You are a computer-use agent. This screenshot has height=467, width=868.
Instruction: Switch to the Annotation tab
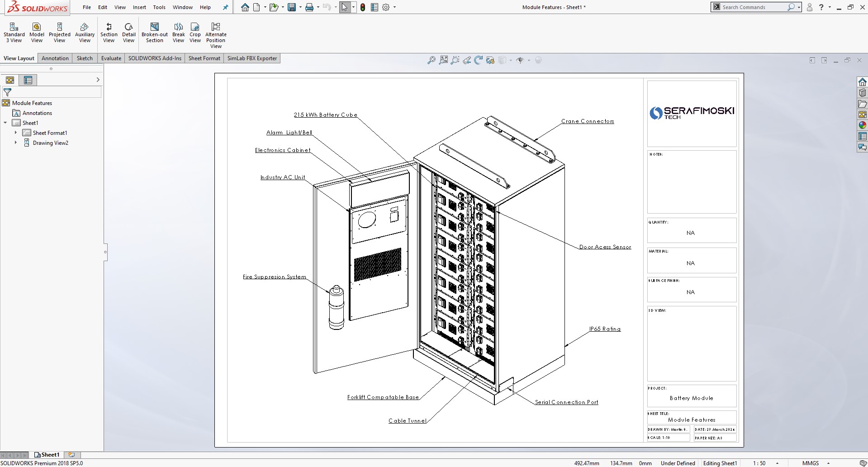click(x=55, y=58)
